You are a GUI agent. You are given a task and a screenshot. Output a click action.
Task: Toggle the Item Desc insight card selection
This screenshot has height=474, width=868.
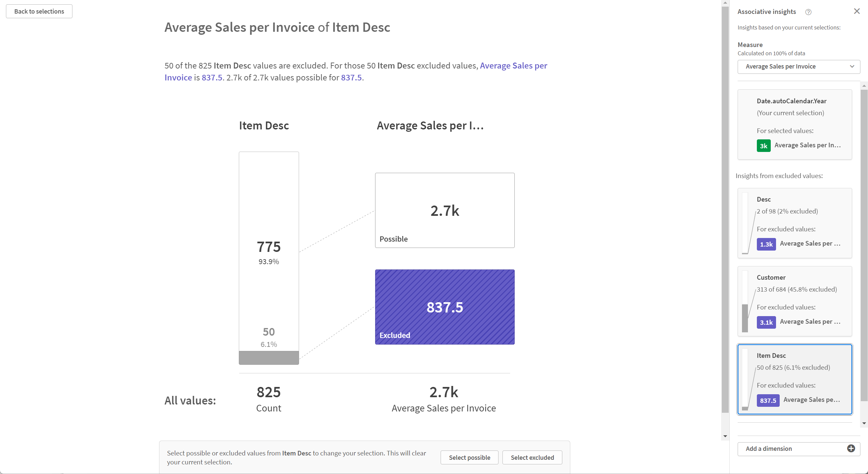pos(795,379)
